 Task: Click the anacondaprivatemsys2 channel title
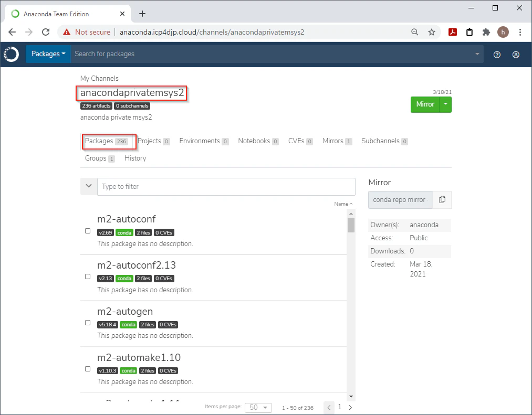pos(132,92)
